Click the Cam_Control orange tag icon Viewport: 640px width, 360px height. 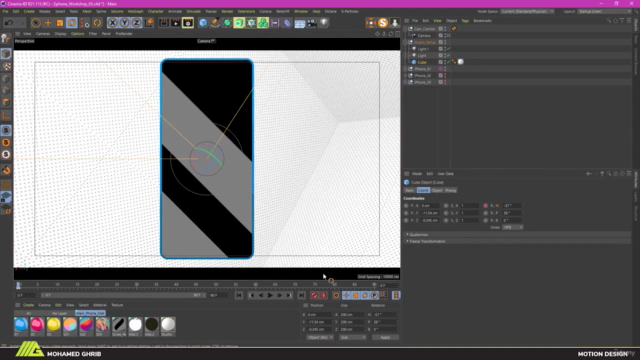454,29
